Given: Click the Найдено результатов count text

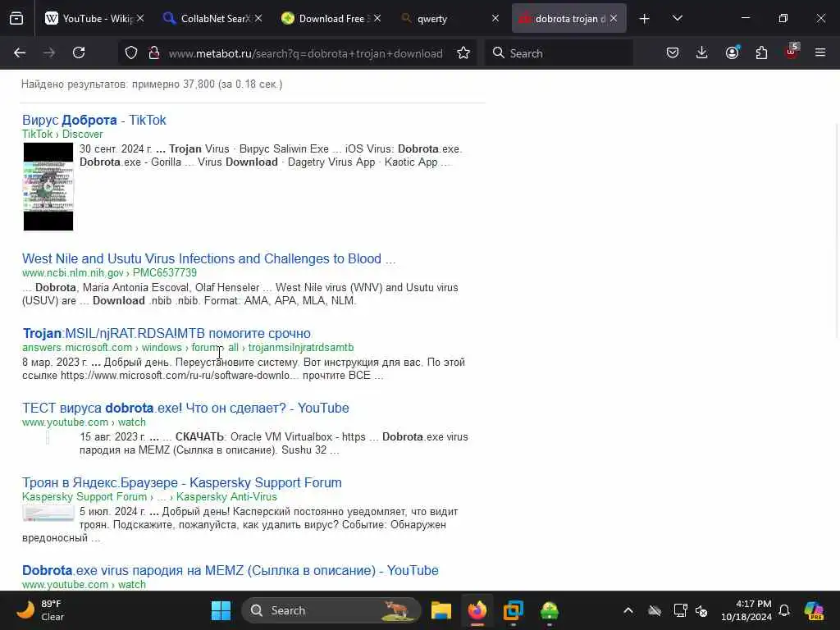Looking at the screenshot, I should tap(152, 84).
